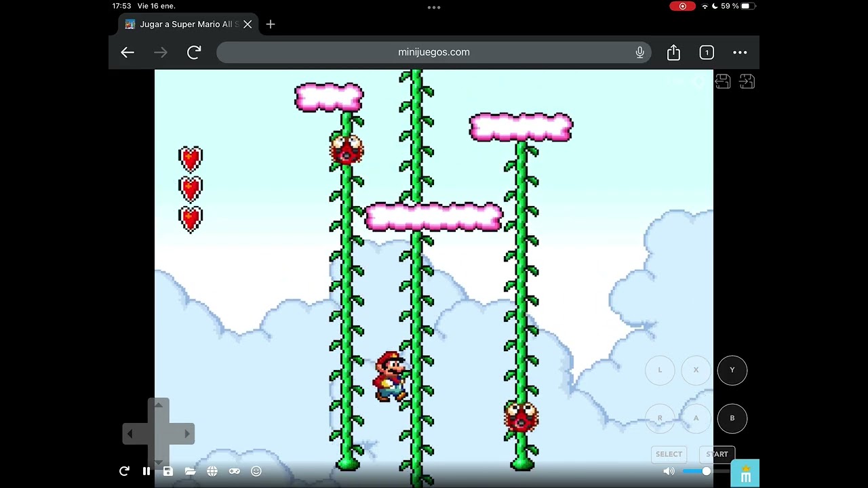Image resolution: width=868 pixels, height=488 pixels.
Task: Mute emulator sound via speaker icon
Action: pyautogui.click(x=669, y=471)
